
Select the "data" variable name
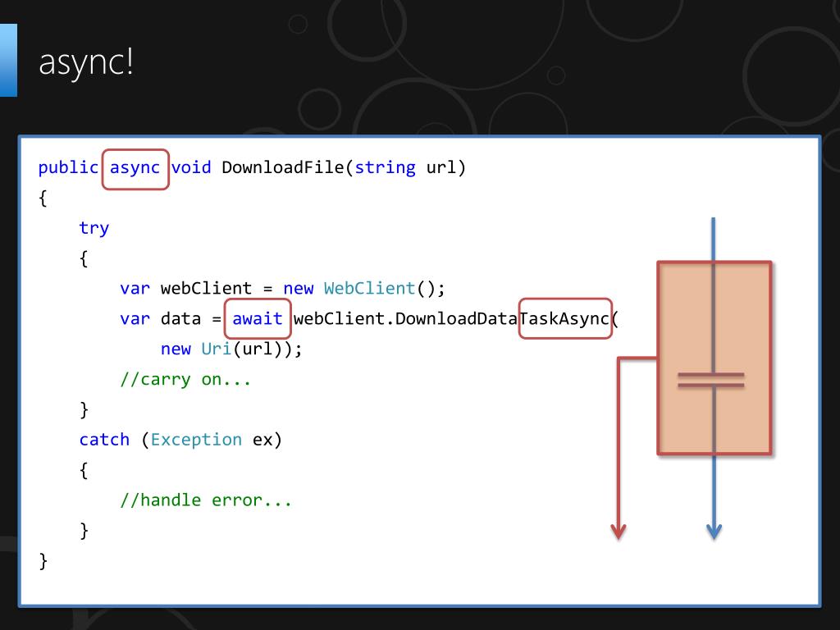point(180,319)
